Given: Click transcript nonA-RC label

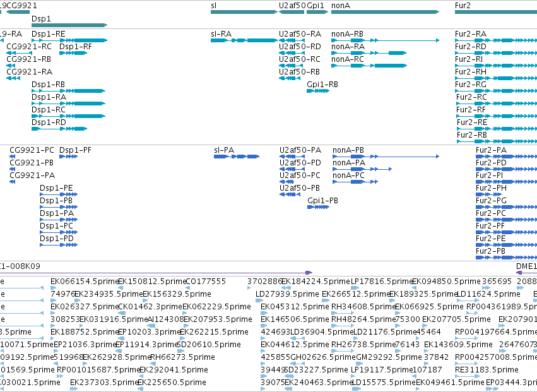Looking at the screenshot, I should tap(348, 59).
